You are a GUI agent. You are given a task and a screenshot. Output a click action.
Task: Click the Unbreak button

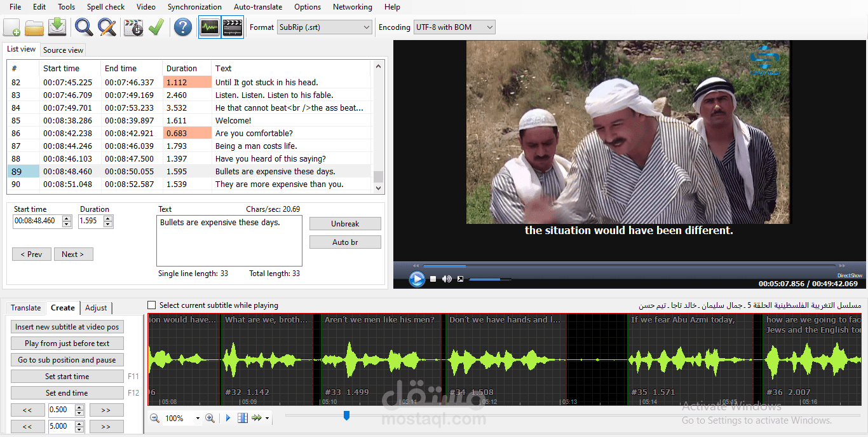tap(345, 224)
